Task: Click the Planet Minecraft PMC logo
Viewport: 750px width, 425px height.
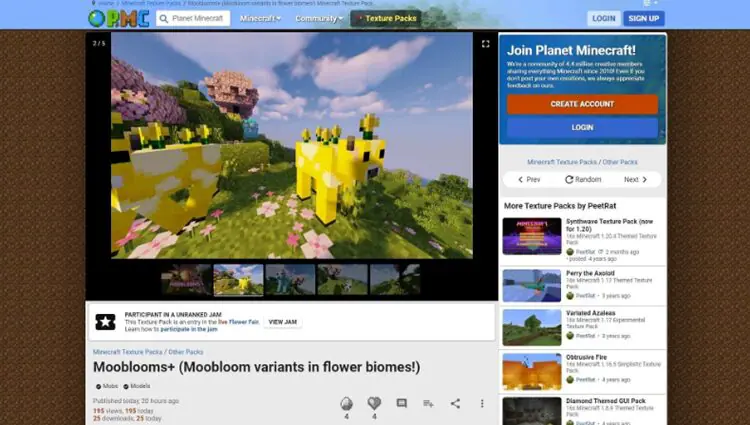Action: pos(116,18)
